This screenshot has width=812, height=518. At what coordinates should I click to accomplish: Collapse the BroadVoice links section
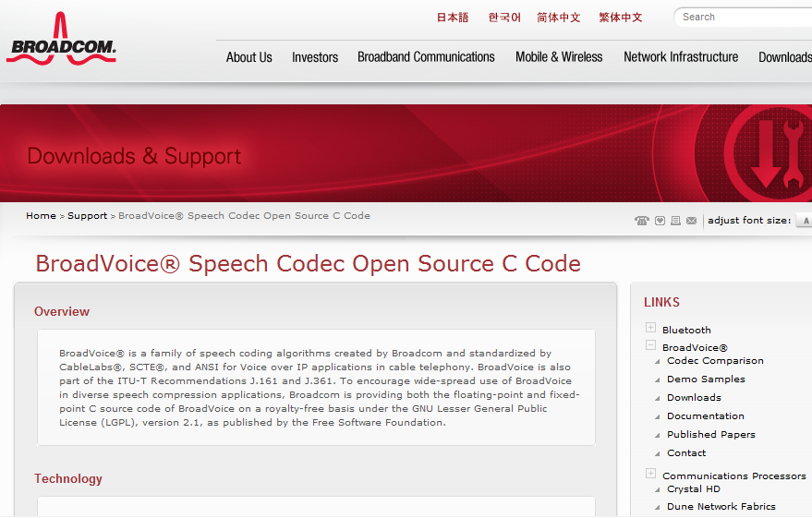[651, 345]
